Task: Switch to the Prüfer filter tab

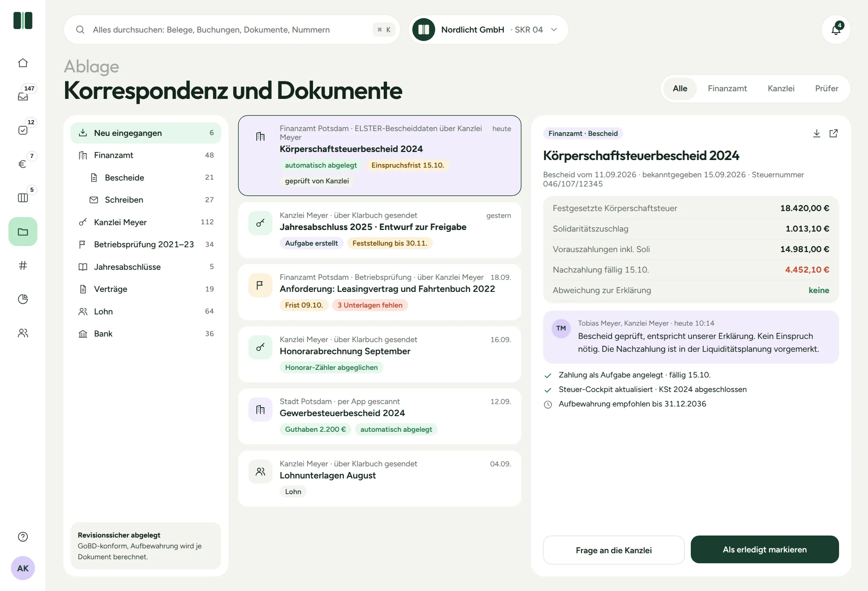Action: [x=826, y=88]
